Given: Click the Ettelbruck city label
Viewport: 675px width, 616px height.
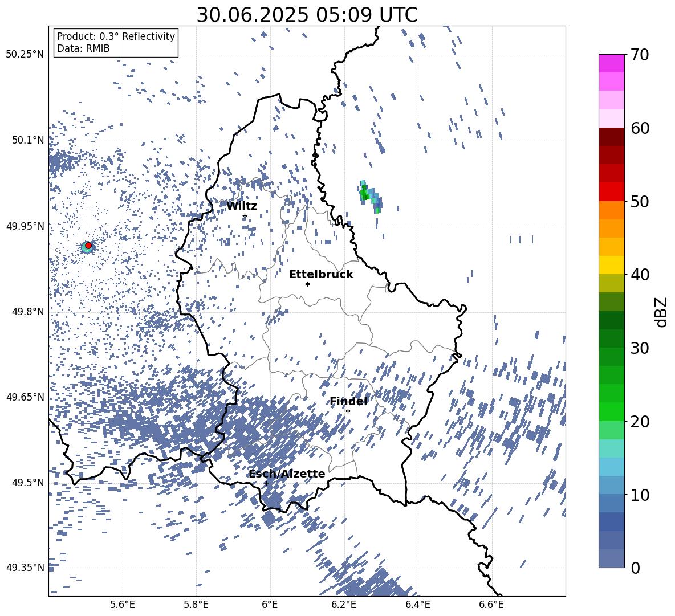Looking at the screenshot, I should tap(321, 275).
